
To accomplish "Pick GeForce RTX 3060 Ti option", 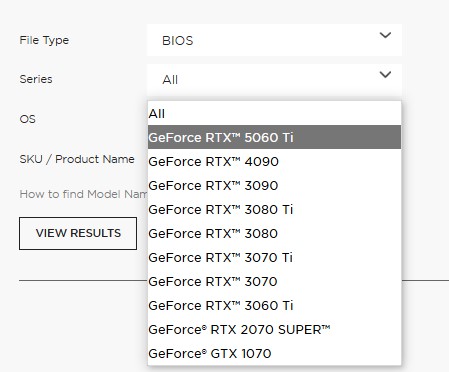I will pos(274,306).
